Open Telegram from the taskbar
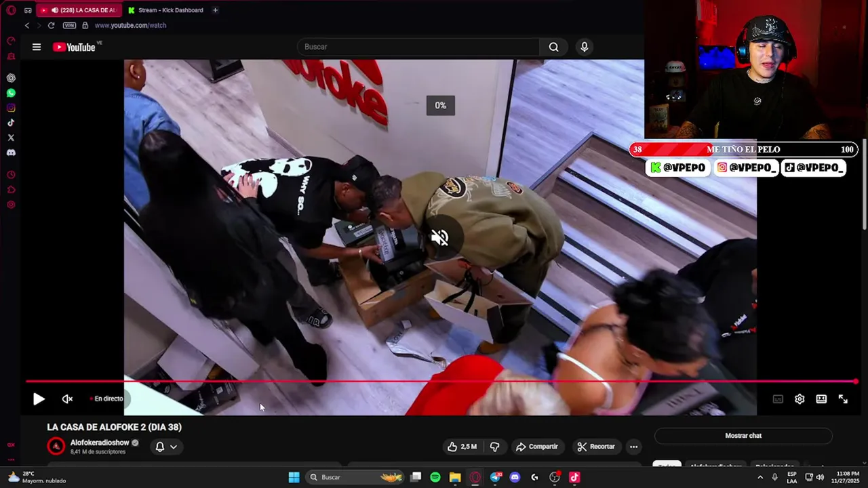Image resolution: width=868 pixels, height=488 pixels. pyautogui.click(x=495, y=477)
